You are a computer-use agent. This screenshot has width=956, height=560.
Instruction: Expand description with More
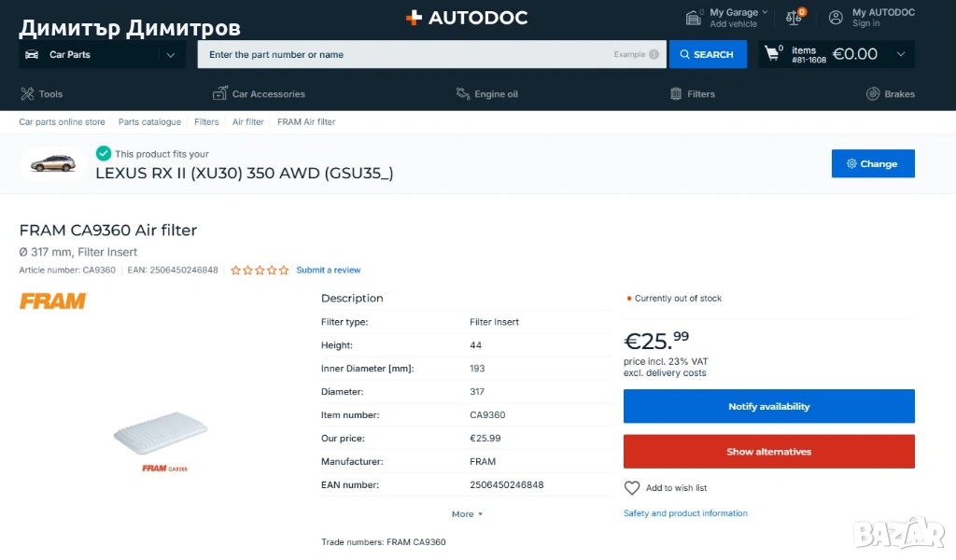pyautogui.click(x=467, y=514)
